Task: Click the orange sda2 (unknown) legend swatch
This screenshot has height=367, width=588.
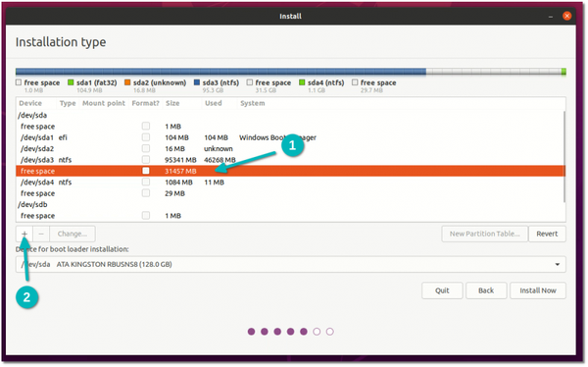Action: [x=127, y=82]
